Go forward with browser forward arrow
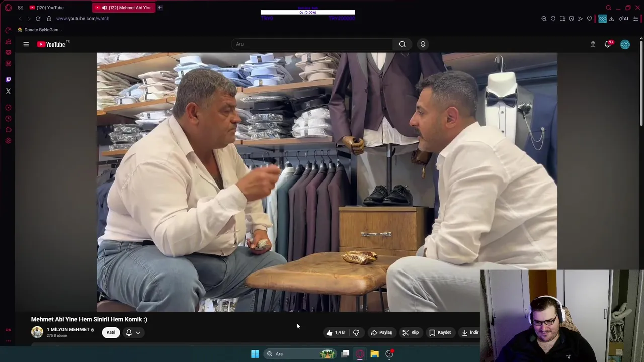Image resolution: width=644 pixels, height=362 pixels. click(x=29, y=19)
